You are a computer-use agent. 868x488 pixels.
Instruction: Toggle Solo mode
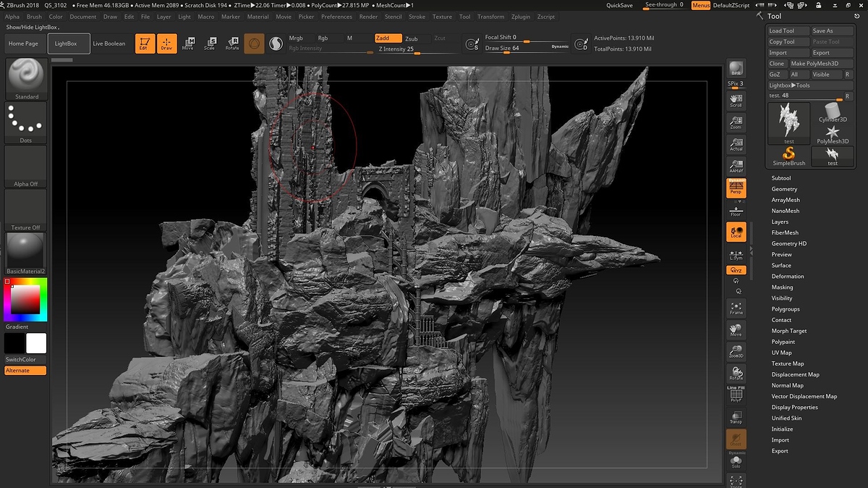[x=736, y=461]
